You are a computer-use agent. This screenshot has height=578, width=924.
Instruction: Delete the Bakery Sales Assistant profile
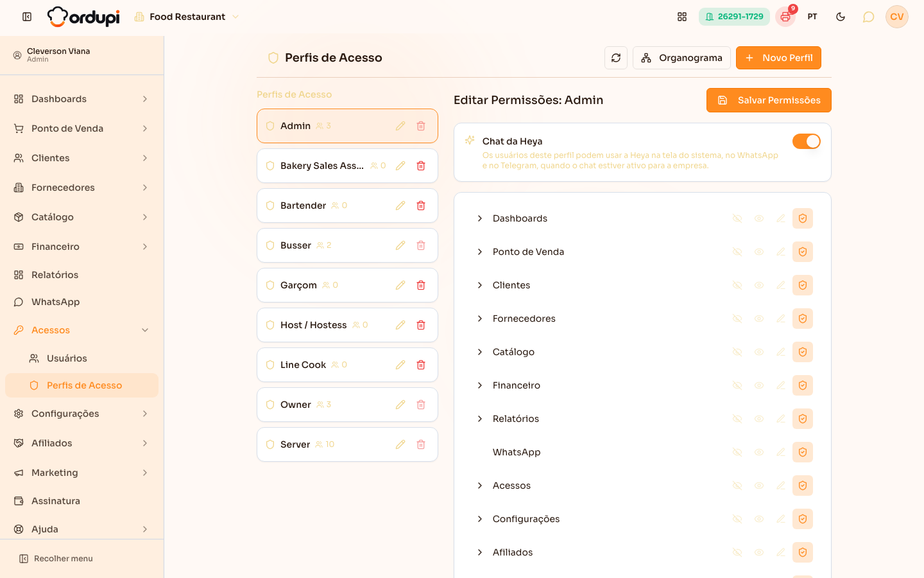click(x=421, y=166)
